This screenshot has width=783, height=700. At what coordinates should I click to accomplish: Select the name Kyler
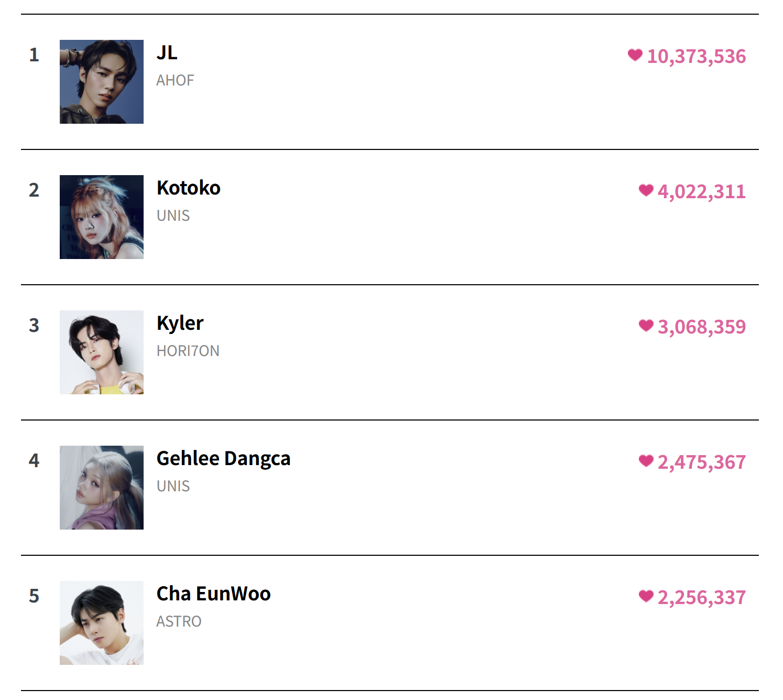(180, 324)
